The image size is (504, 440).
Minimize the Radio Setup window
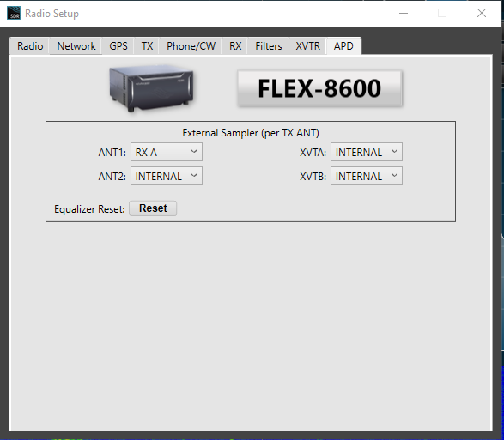click(x=404, y=13)
